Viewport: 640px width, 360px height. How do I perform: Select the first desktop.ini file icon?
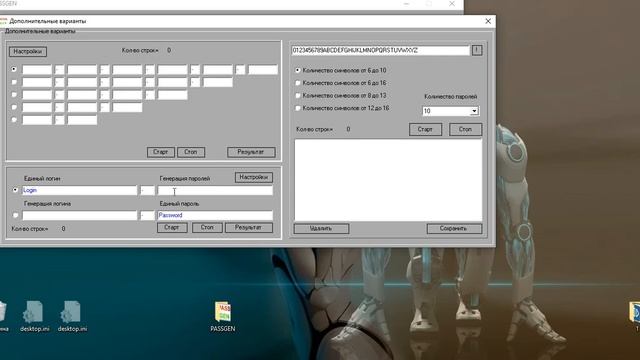coord(34,316)
